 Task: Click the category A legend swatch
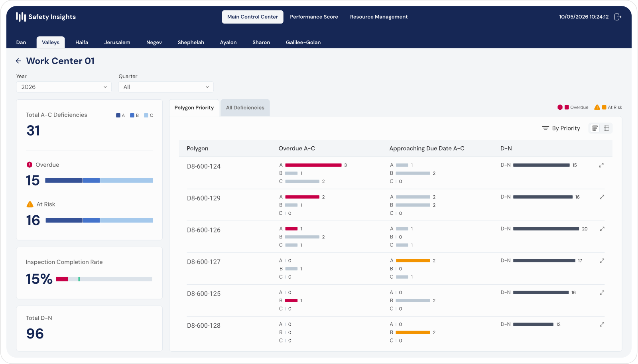point(118,116)
